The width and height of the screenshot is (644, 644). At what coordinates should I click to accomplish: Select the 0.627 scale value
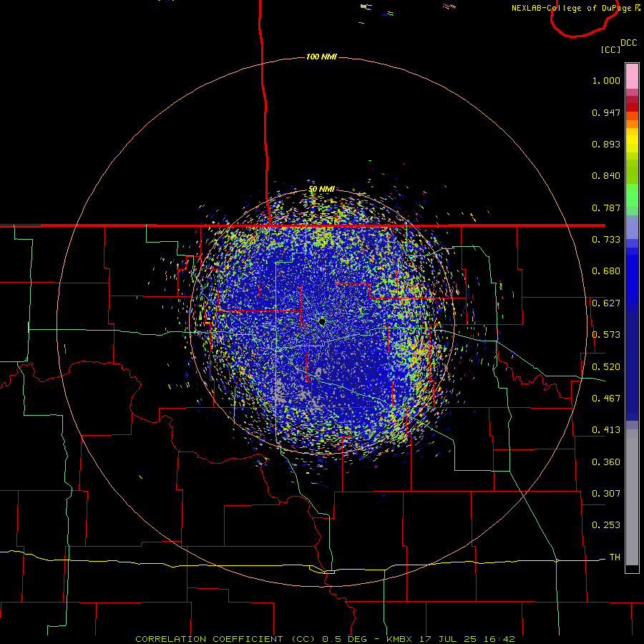click(x=606, y=303)
